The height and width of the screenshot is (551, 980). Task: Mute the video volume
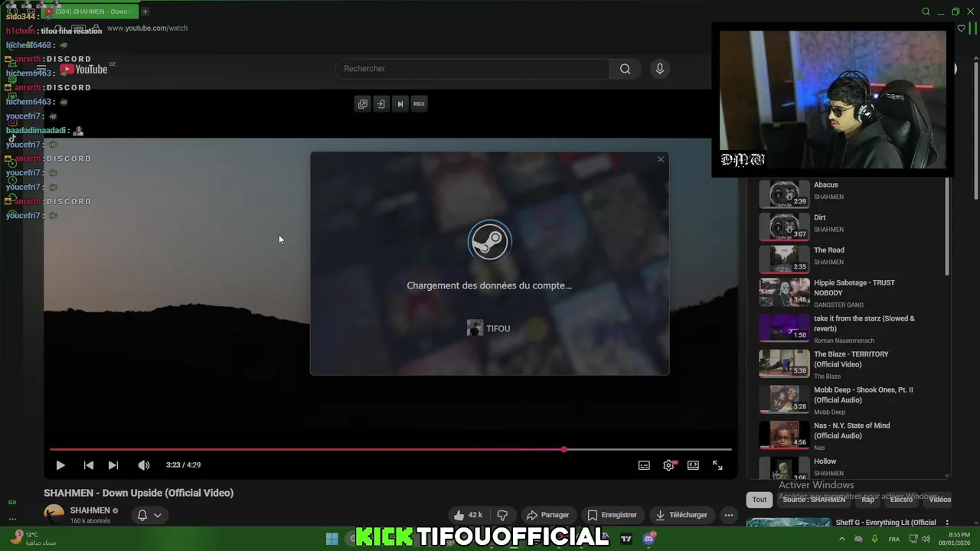tap(143, 465)
